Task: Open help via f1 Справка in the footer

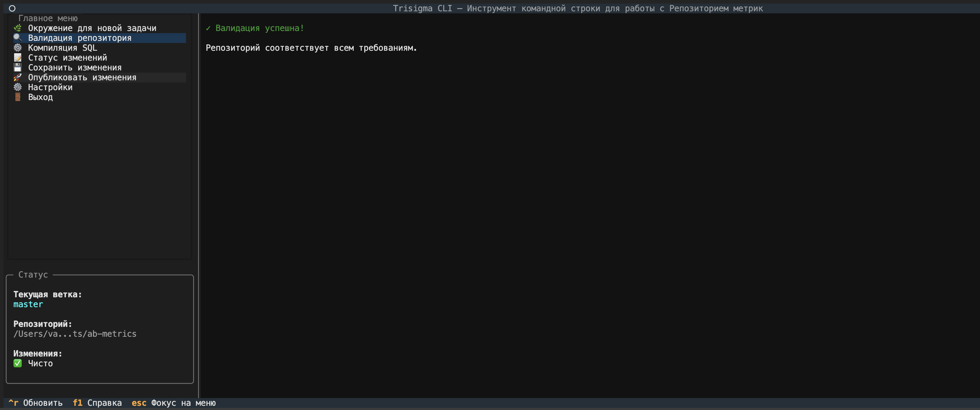Action: [97, 403]
